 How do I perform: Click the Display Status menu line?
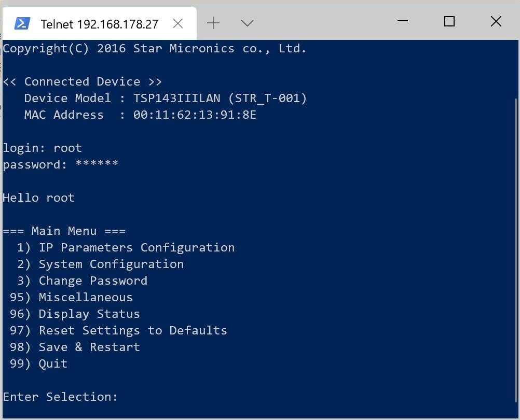click(x=75, y=314)
